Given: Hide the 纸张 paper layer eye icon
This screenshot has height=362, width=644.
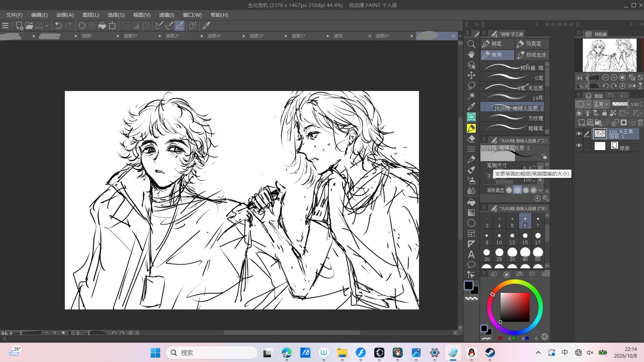Looking at the screenshot, I should (579, 146).
